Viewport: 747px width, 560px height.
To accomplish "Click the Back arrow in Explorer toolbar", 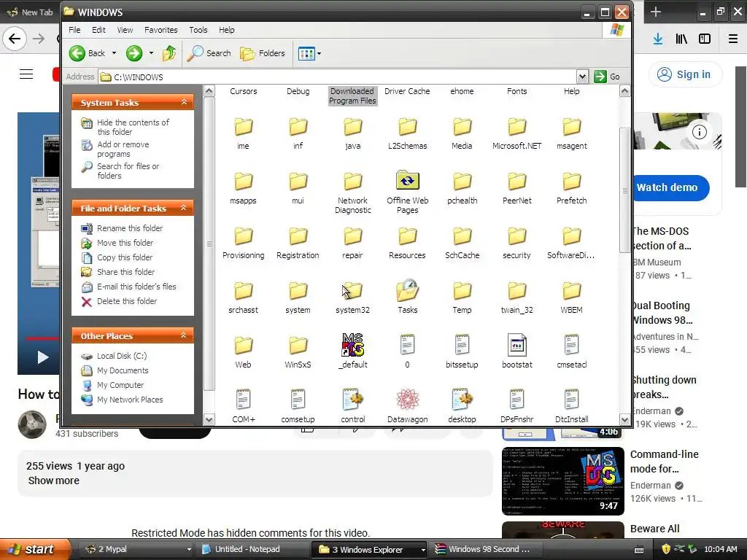I will coord(77,53).
